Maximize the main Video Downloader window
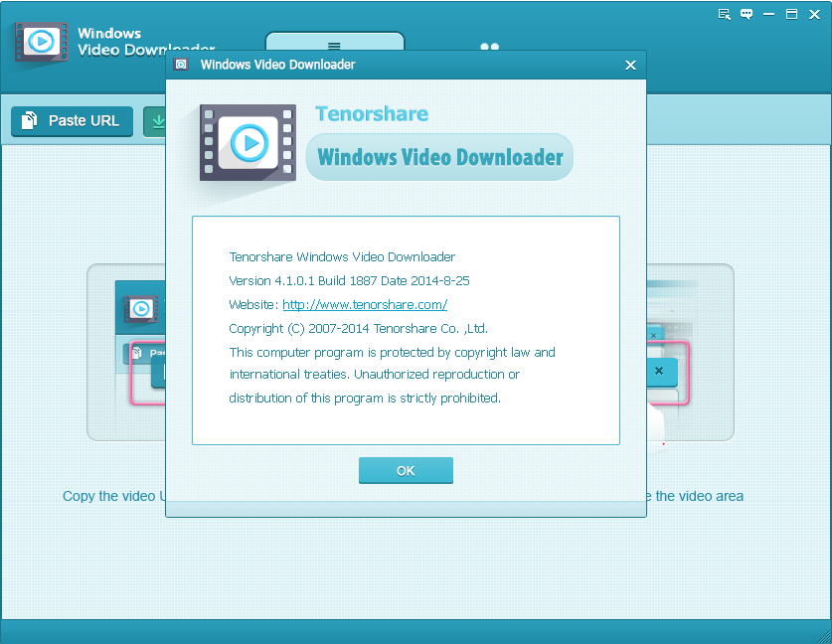This screenshot has height=644, width=832. coord(791,14)
